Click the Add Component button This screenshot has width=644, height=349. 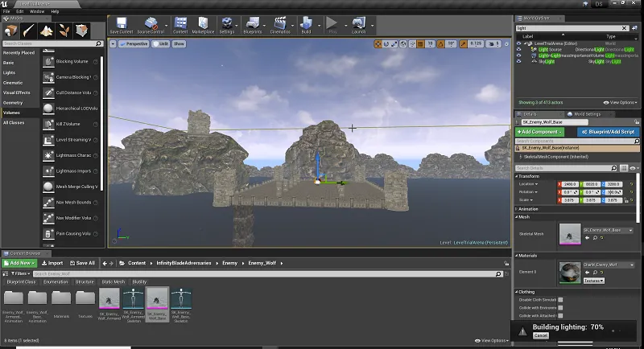539,132
